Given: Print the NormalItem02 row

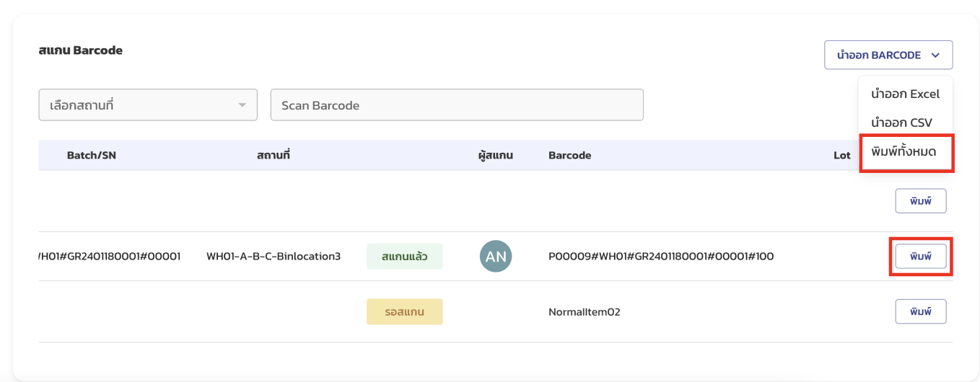Looking at the screenshot, I should click(x=920, y=311).
